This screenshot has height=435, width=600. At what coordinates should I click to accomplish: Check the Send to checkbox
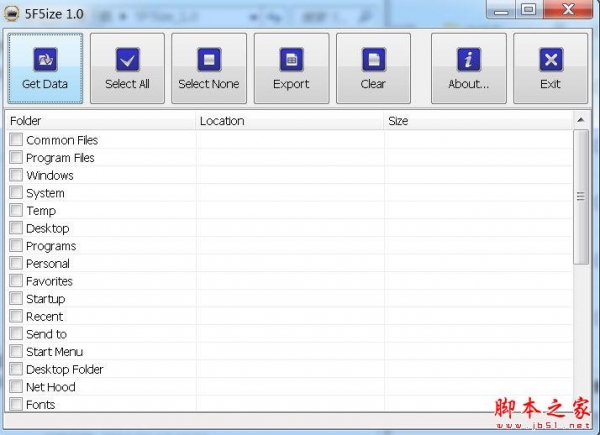click(x=16, y=333)
